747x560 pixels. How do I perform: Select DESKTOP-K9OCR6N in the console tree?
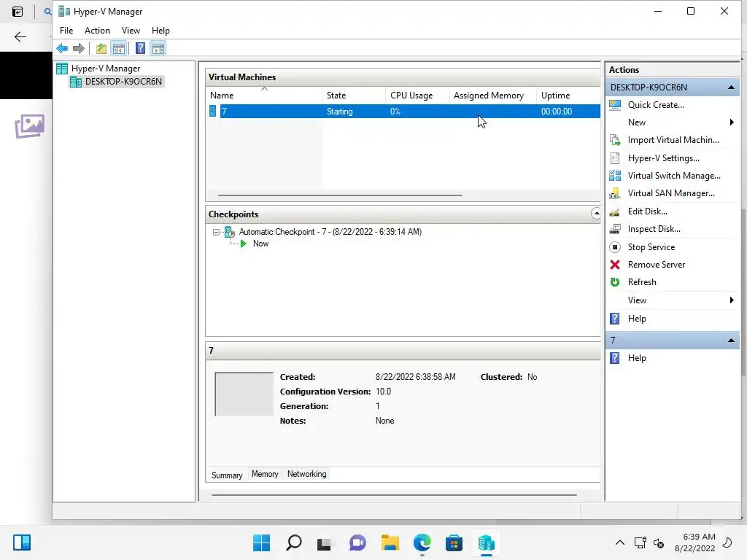(x=123, y=82)
